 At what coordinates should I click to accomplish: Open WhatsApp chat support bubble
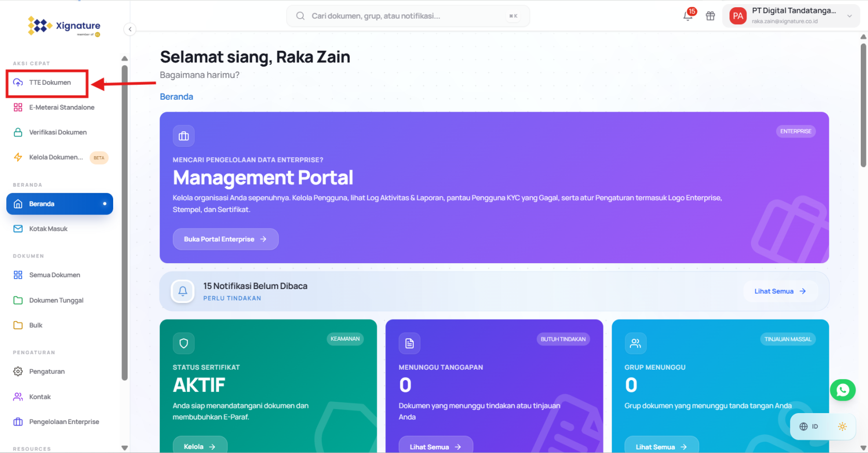843,390
